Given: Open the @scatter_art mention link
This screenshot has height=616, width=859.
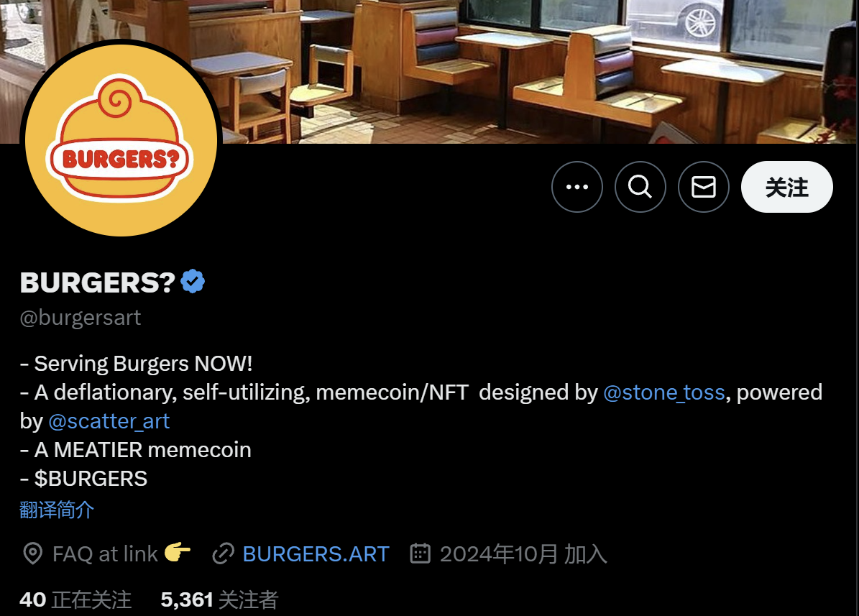Looking at the screenshot, I should click(109, 421).
